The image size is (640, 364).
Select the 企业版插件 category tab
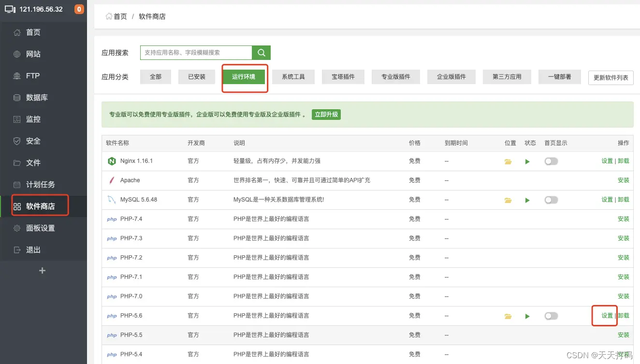451,77
